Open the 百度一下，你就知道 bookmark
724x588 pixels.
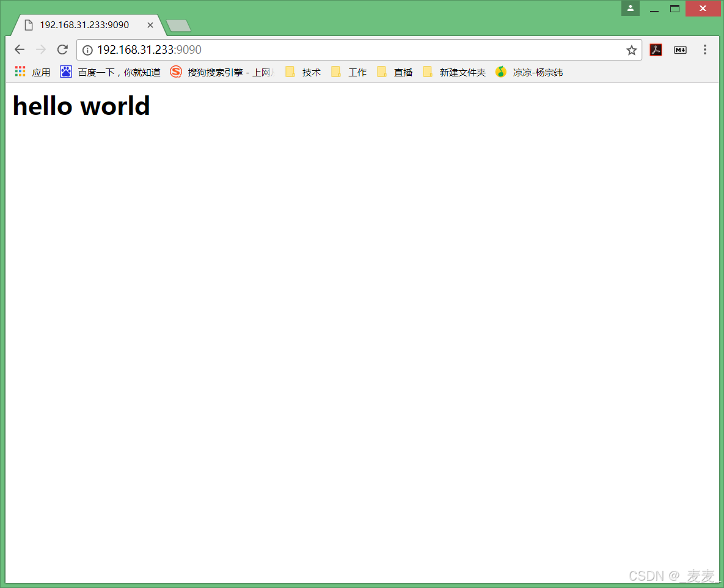(111, 72)
